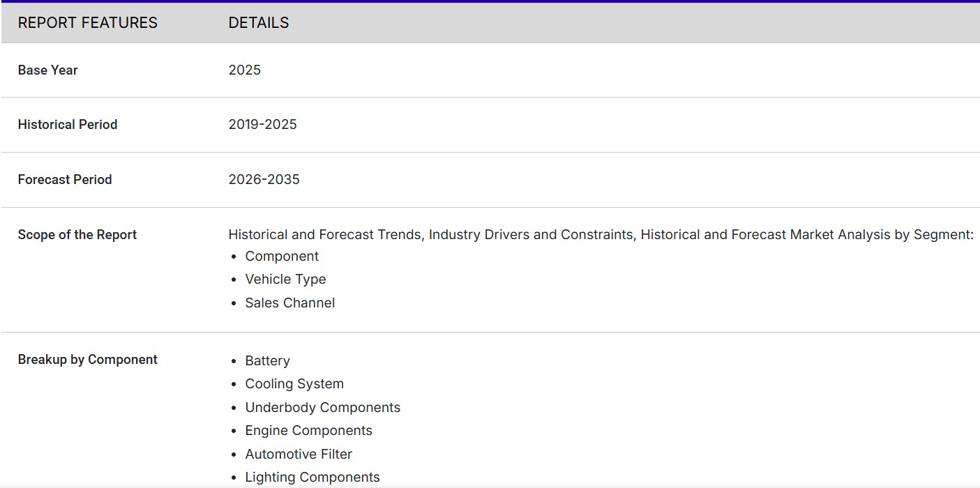Click the Lighting Components list item
This screenshot has height=488, width=980.
[312, 478]
